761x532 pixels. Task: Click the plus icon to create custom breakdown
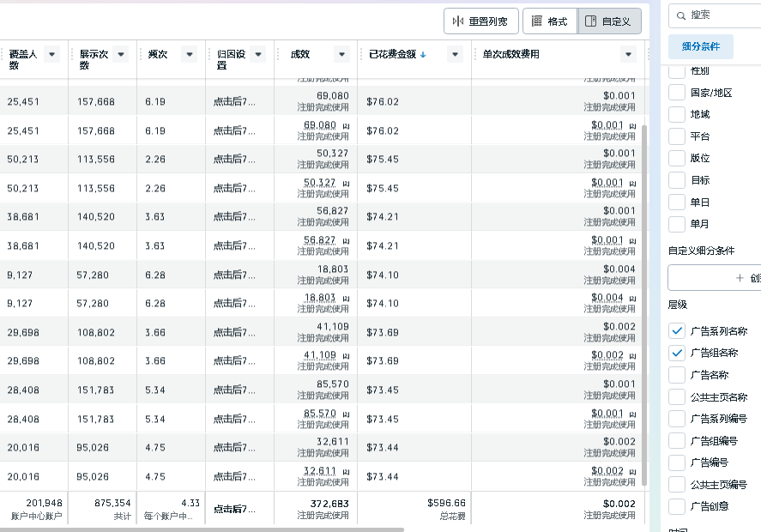[x=740, y=278]
